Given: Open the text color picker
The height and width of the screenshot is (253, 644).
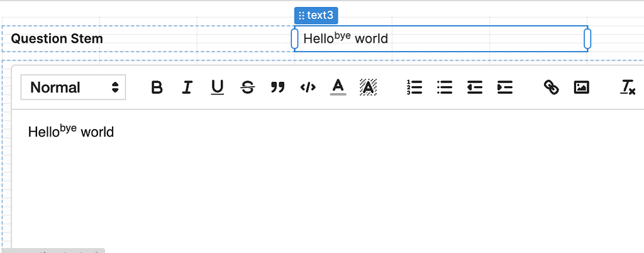Looking at the screenshot, I should 338,87.
